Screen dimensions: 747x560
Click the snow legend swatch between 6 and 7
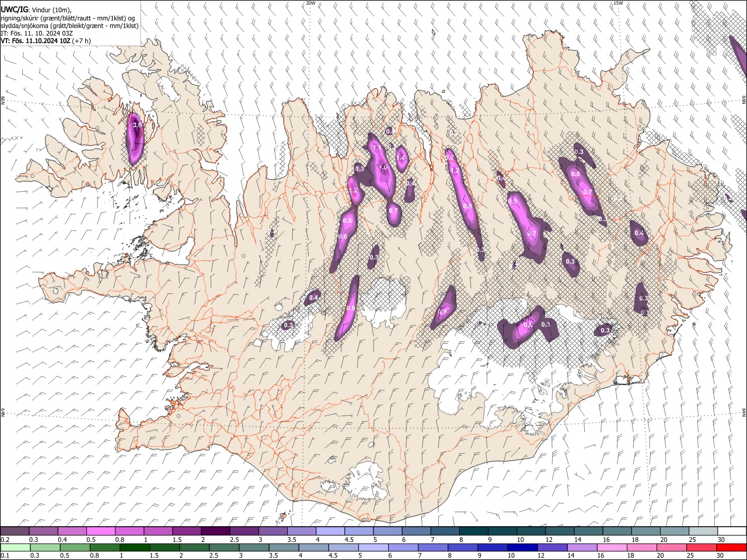coord(417,531)
